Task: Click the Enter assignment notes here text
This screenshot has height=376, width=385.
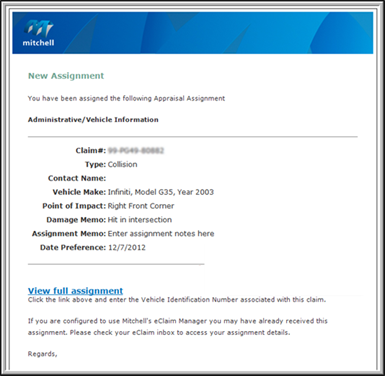Action: [161, 234]
